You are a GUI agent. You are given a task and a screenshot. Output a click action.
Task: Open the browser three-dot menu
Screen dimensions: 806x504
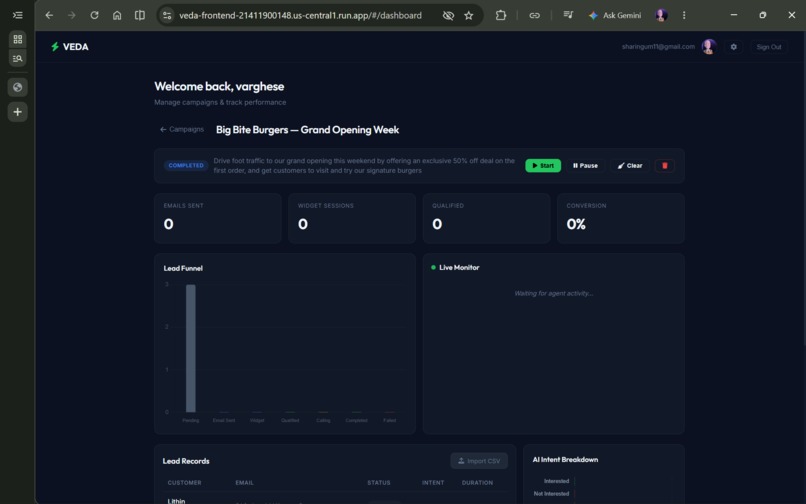click(x=684, y=15)
